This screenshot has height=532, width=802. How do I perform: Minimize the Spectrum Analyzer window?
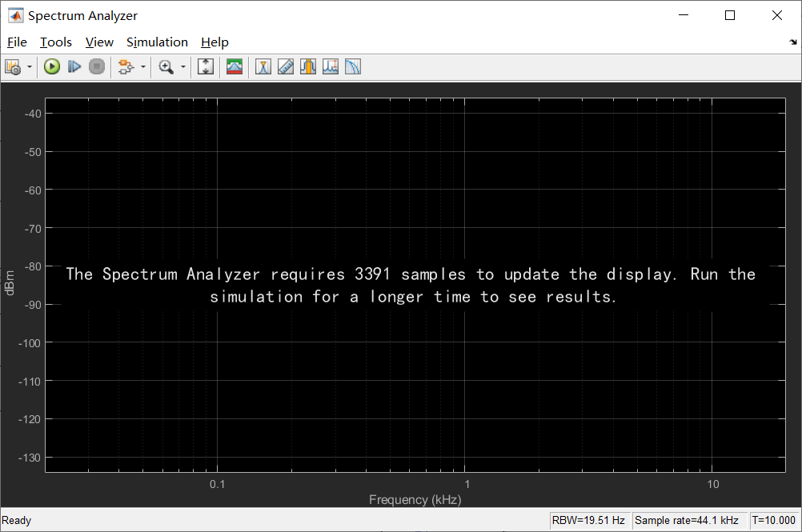tap(684, 15)
